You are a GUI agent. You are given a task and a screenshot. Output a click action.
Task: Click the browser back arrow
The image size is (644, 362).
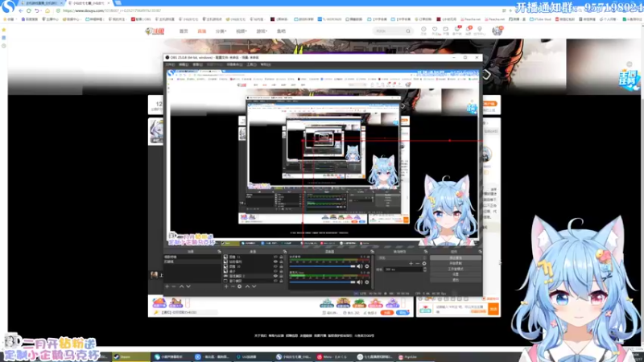tap(21, 10)
